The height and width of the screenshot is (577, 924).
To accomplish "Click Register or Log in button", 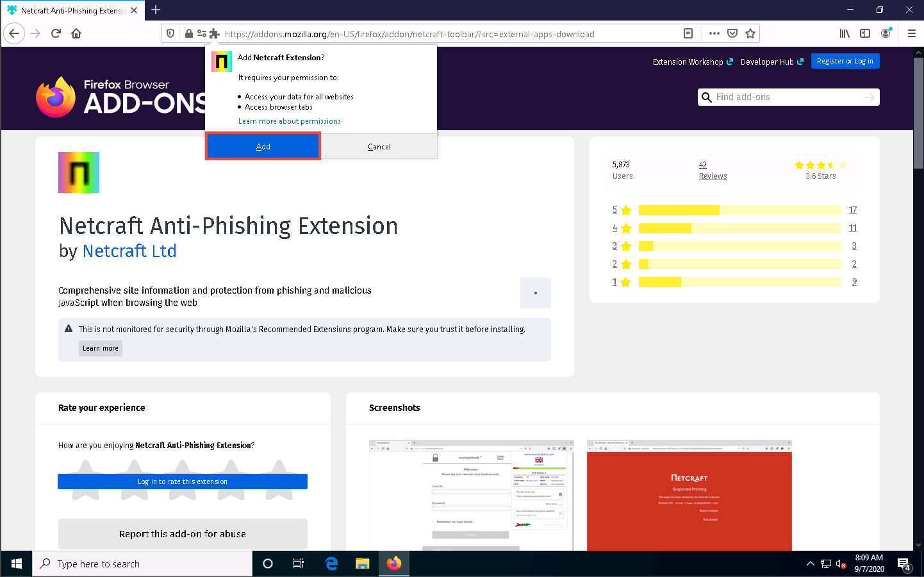I will click(x=845, y=61).
